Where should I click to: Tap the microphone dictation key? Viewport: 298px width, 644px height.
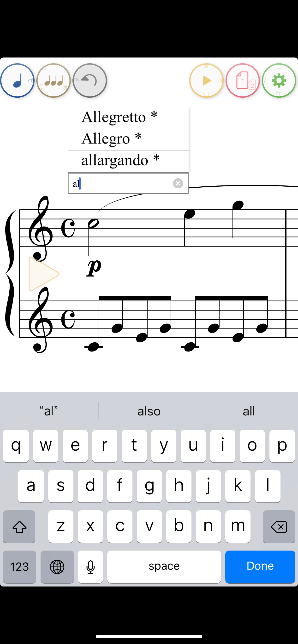pos(90,567)
